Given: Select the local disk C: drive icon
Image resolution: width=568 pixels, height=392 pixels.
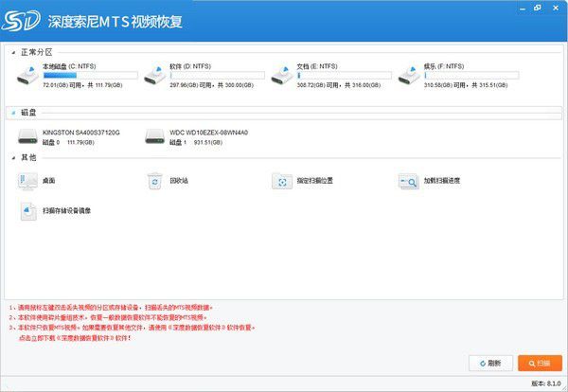Looking at the screenshot, I should pyautogui.click(x=27, y=75).
